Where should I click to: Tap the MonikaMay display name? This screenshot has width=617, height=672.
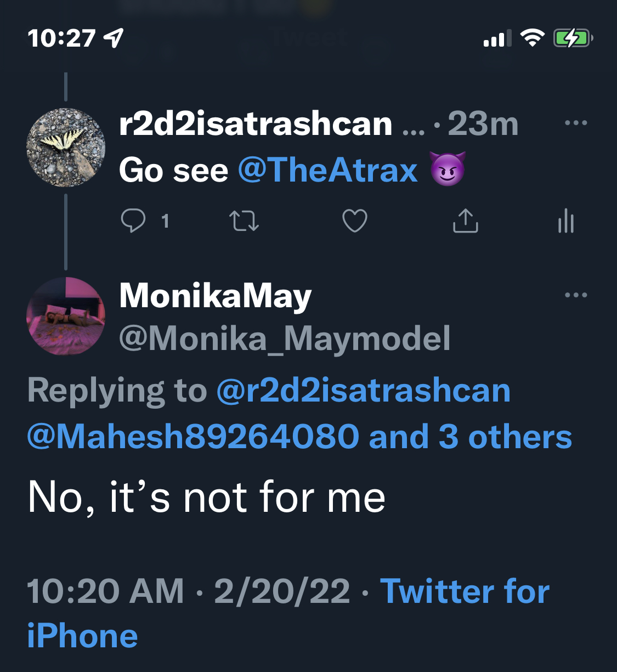[215, 296]
